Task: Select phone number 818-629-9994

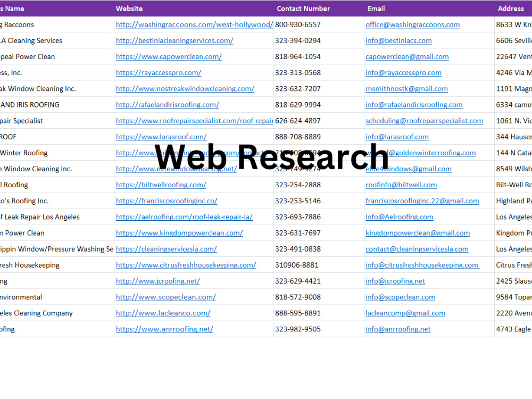Action: click(x=297, y=105)
